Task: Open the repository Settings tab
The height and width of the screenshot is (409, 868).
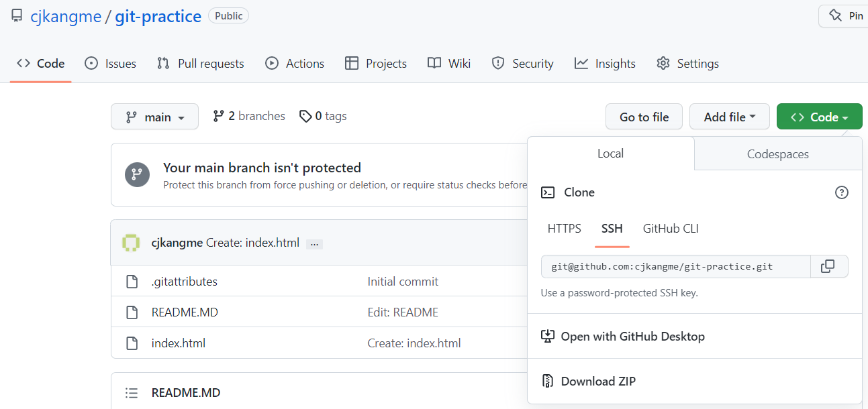Action: pos(687,64)
